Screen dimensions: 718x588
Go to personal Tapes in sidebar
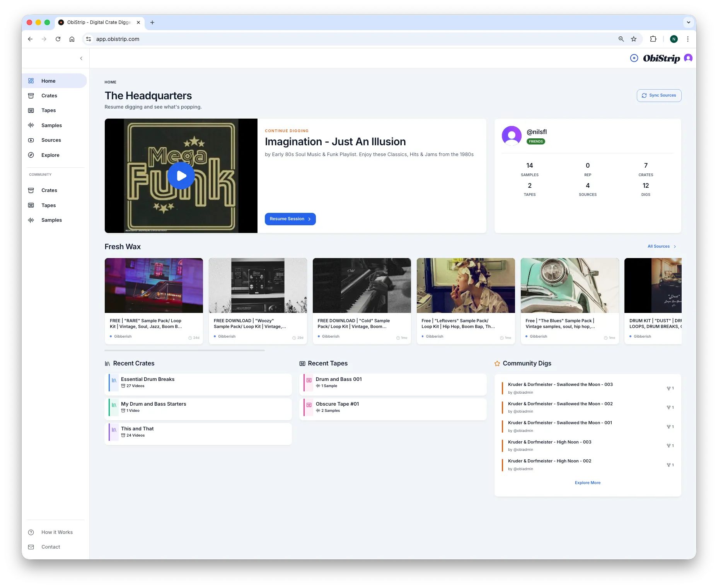click(48, 110)
